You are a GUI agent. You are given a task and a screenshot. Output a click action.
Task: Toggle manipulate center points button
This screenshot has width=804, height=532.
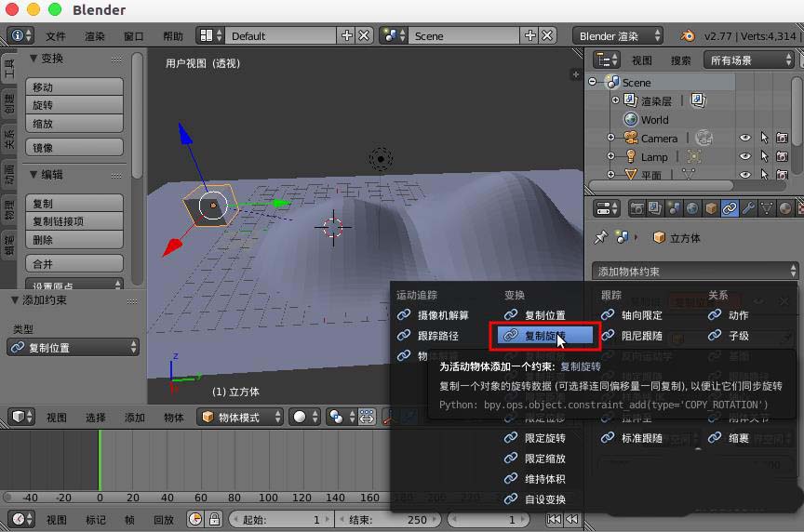tap(367, 417)
